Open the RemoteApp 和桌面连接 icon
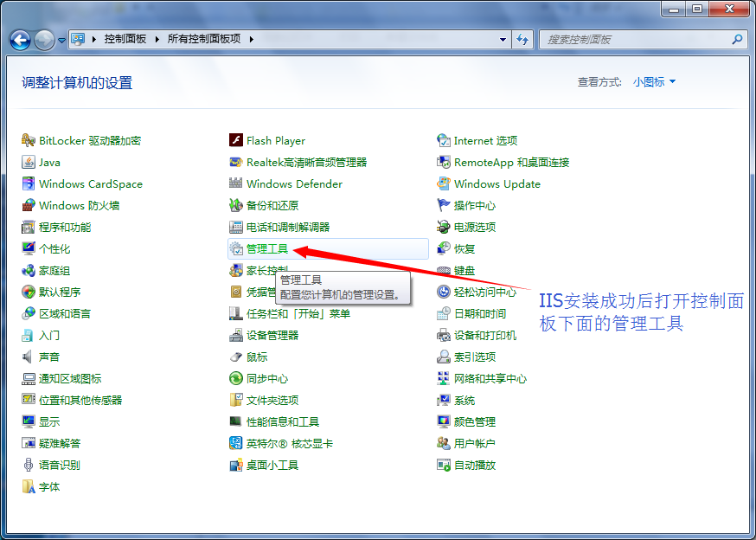The image size is (756, 540). pyautogui.click(x=443, y=162)
